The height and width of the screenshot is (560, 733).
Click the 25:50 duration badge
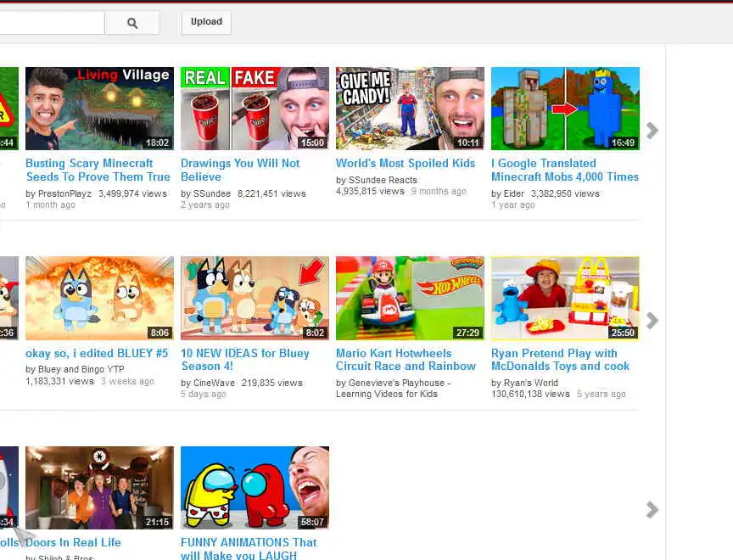624,333
